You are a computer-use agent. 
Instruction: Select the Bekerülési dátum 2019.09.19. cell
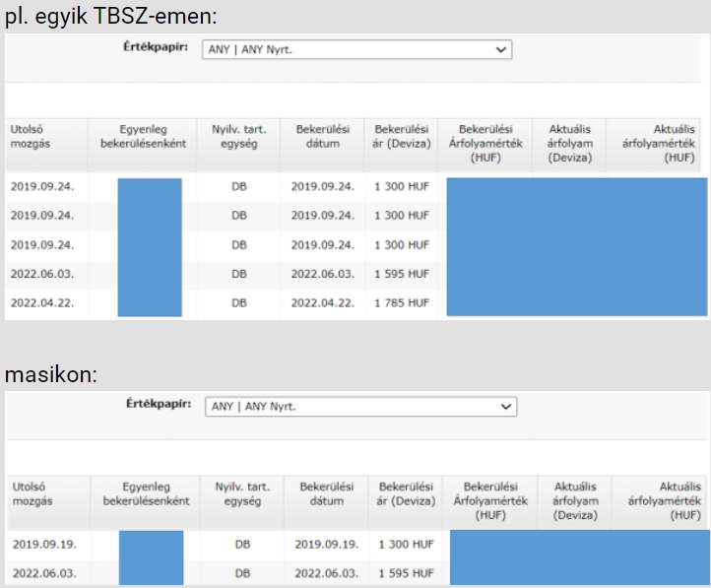click(x=327, y=544)
